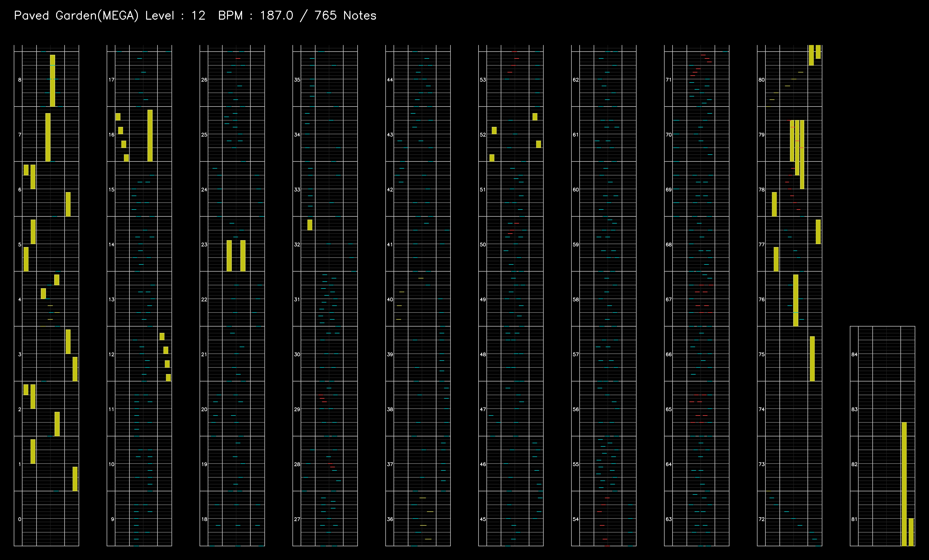This screenshot has width=929, height=560.
Task: Pick measure number 58 label
Action: click(x=576, y=299)
